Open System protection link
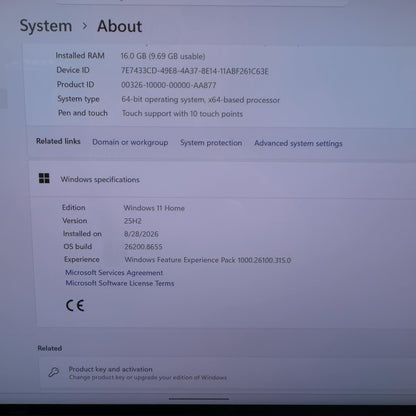Image resolution: width=416 pixels, height=416 pixels. tap(211, 143)
